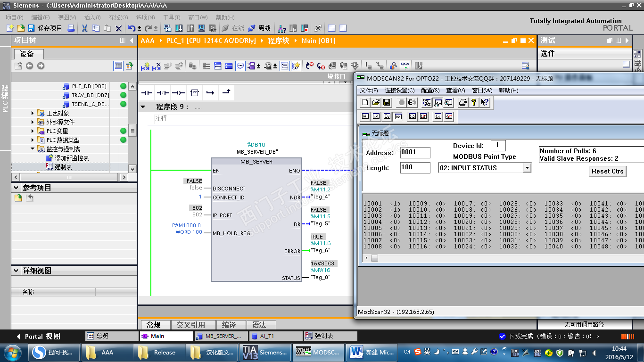The width and height of the screenshot is (644, 362).
Task: Click the Address input field
Action: coord(415,153)
